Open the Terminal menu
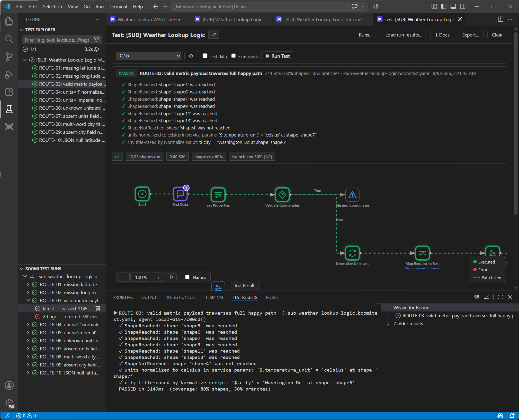 pos(118,7)
